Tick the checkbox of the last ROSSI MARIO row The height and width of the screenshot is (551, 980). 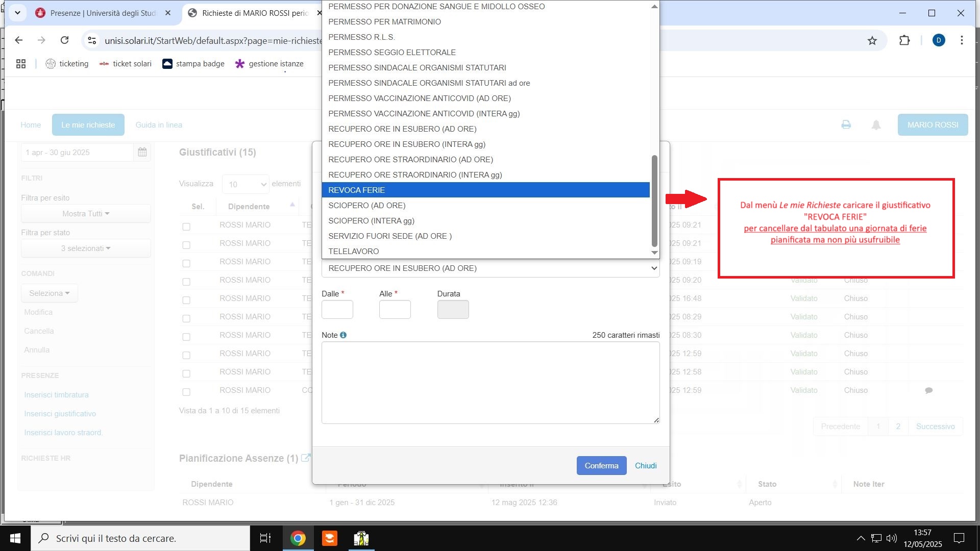coord(186,392)
